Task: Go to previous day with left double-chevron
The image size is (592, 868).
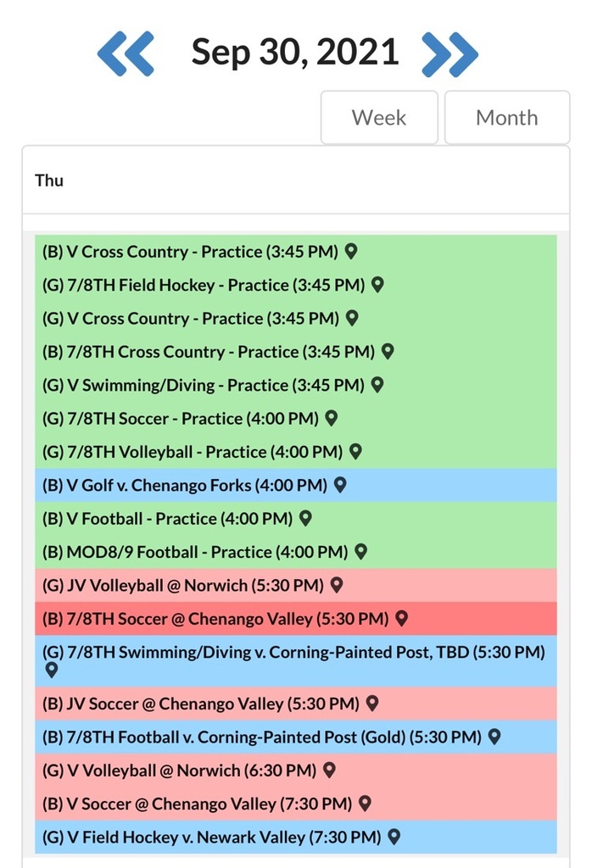Action: pos(126,53)
